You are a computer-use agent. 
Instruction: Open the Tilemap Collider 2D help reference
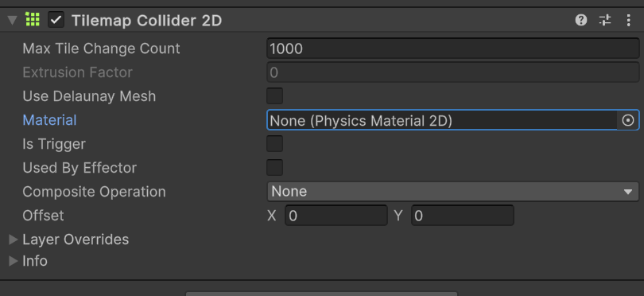point(580,20)
